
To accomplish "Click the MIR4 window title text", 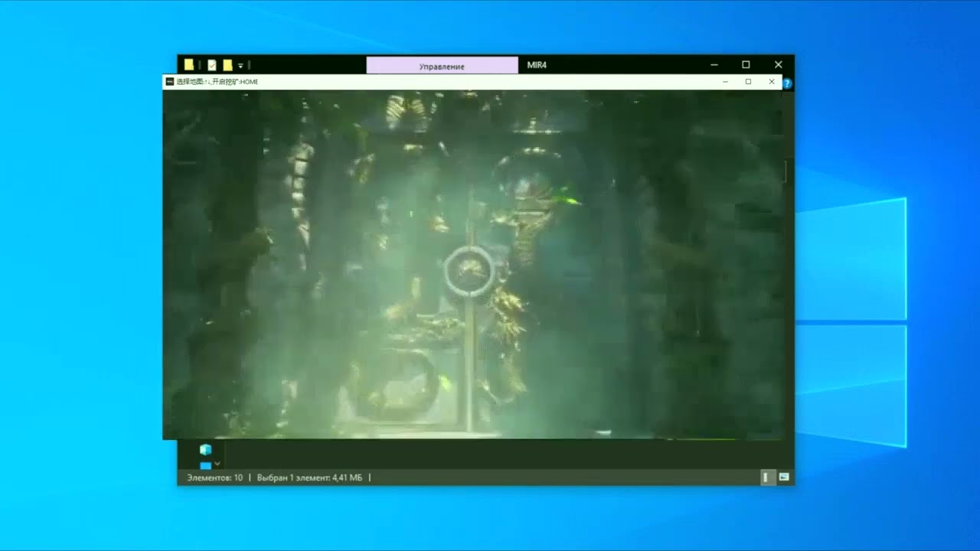I will (x=537, y=65).
